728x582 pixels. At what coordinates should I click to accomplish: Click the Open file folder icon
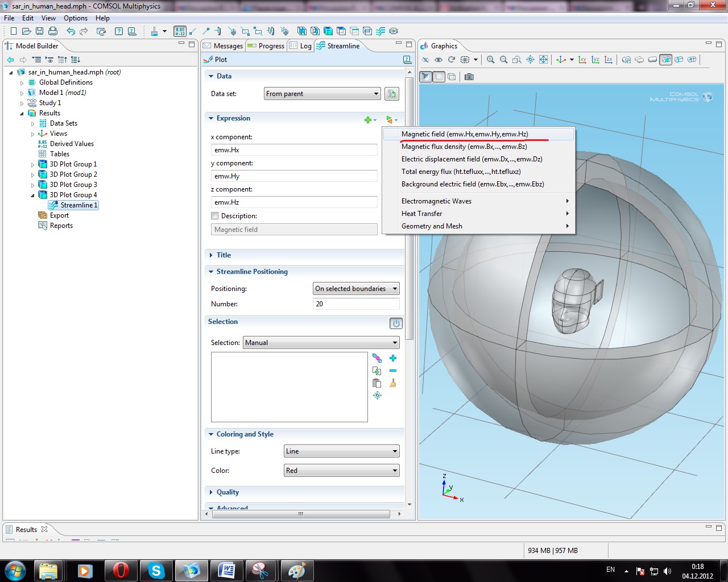[26, 31]
